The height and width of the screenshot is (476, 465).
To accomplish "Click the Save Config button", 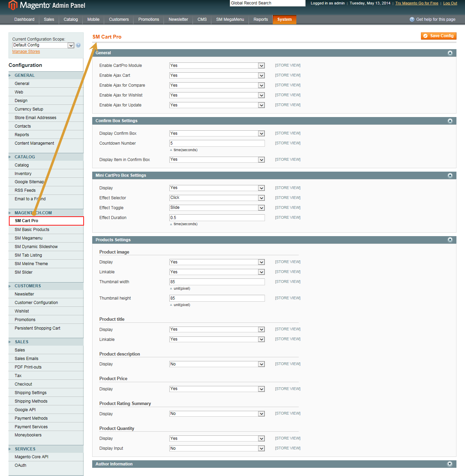I will tap(438, 36).
